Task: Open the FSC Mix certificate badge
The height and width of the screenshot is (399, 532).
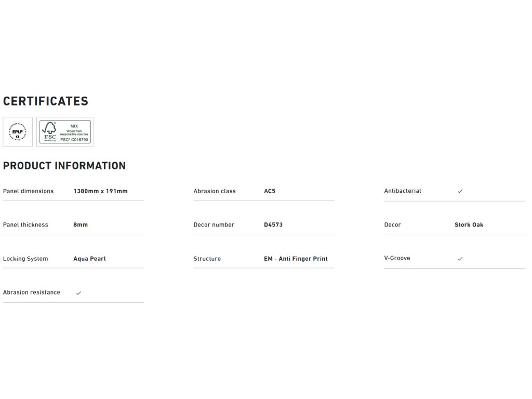Action: [x=65, y=132]
